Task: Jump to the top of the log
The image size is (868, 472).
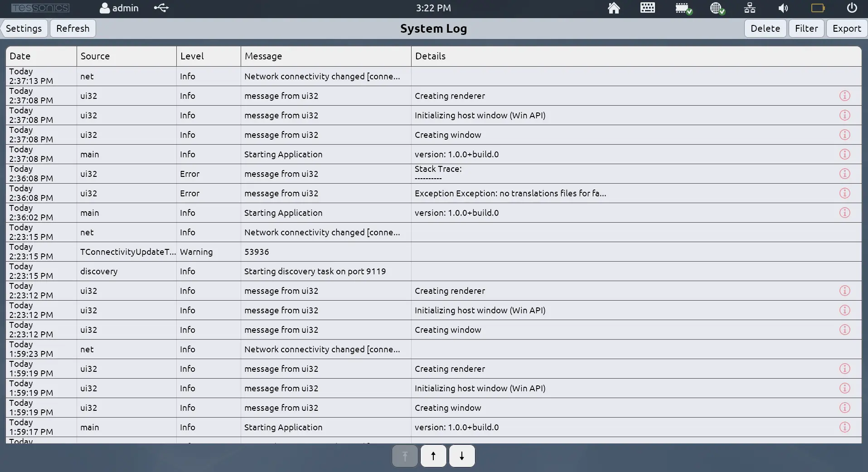Action: point(405,456)
